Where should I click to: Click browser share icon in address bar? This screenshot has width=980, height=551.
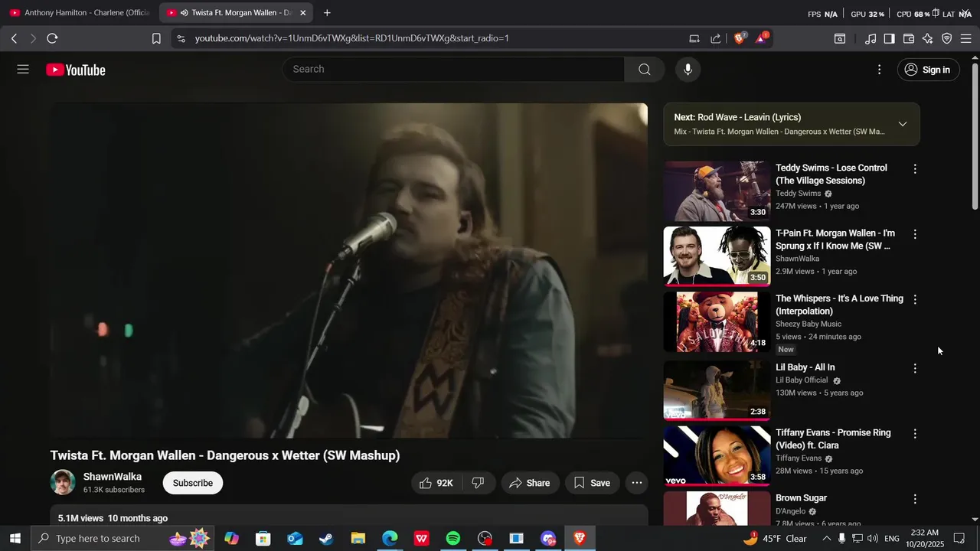[716, 38]
